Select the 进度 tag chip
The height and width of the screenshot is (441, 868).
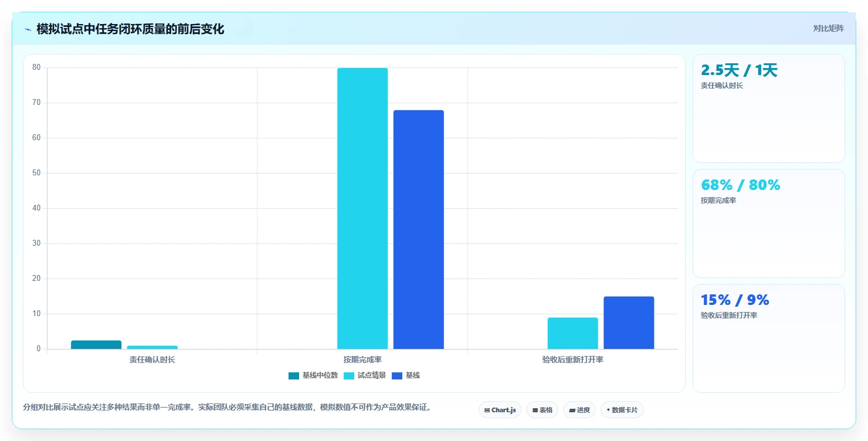coord(579,410)
